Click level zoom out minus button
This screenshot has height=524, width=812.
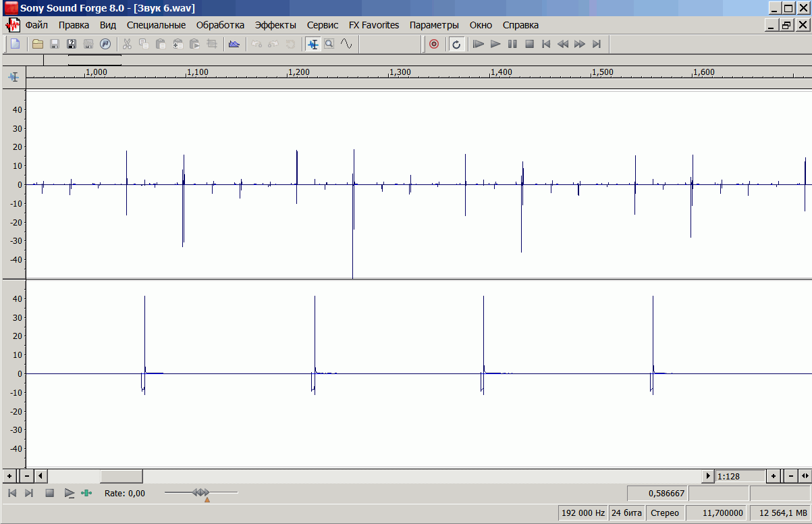pyautogui.click(x=28, y=476)
